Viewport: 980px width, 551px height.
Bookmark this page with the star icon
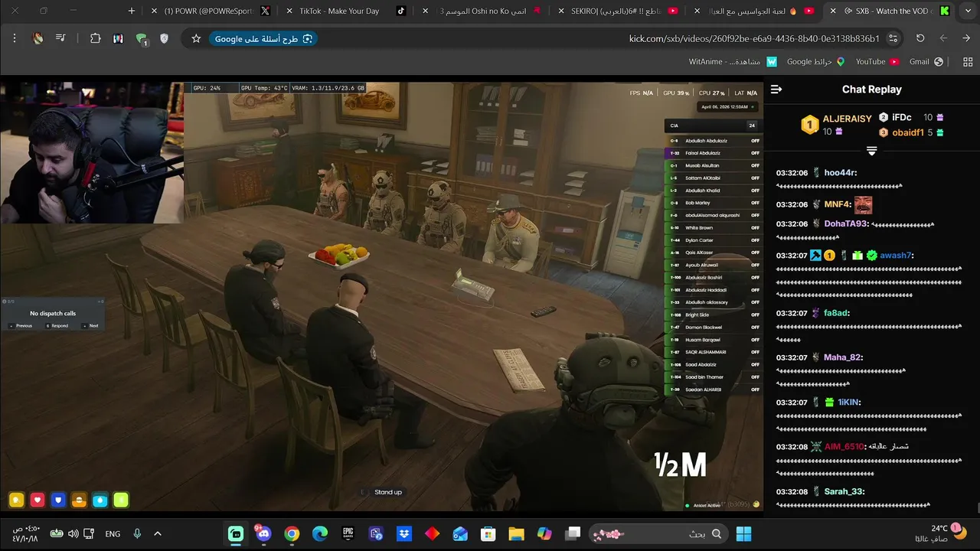pyautogui.click(x=196, y=38)
